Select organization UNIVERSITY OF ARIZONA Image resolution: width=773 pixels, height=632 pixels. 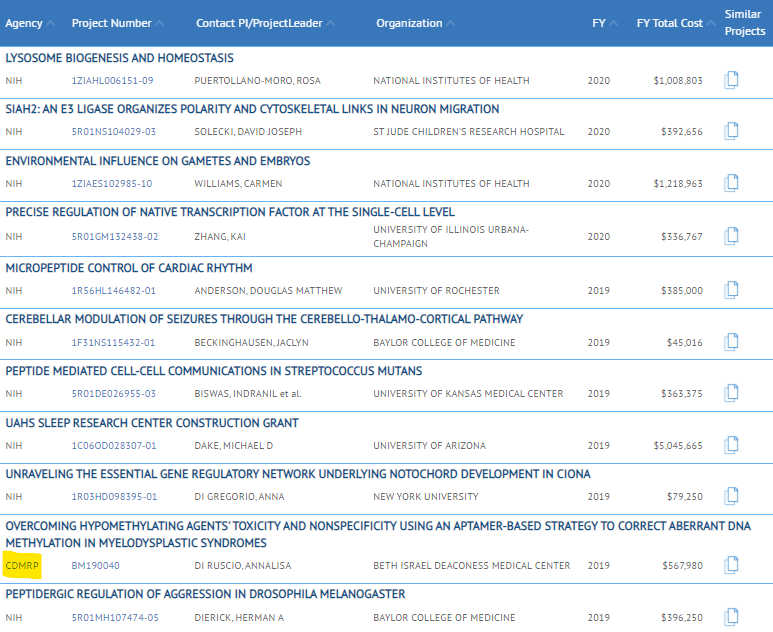pos(429,446)
